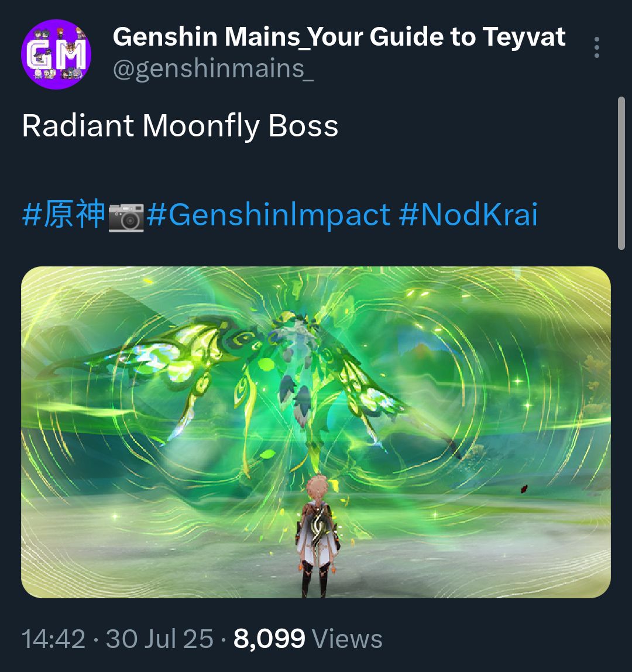
Task: Open Genshin Mains_Your Guide to Teyvat profile name
Action: (339, 37)
